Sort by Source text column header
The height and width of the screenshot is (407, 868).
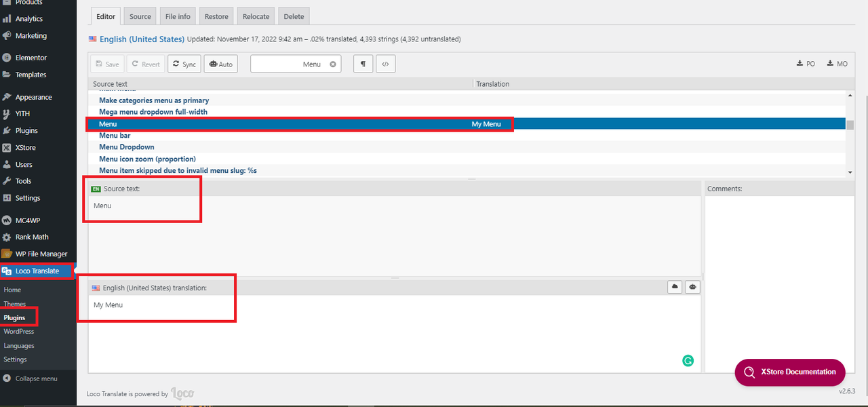point(280,84)
